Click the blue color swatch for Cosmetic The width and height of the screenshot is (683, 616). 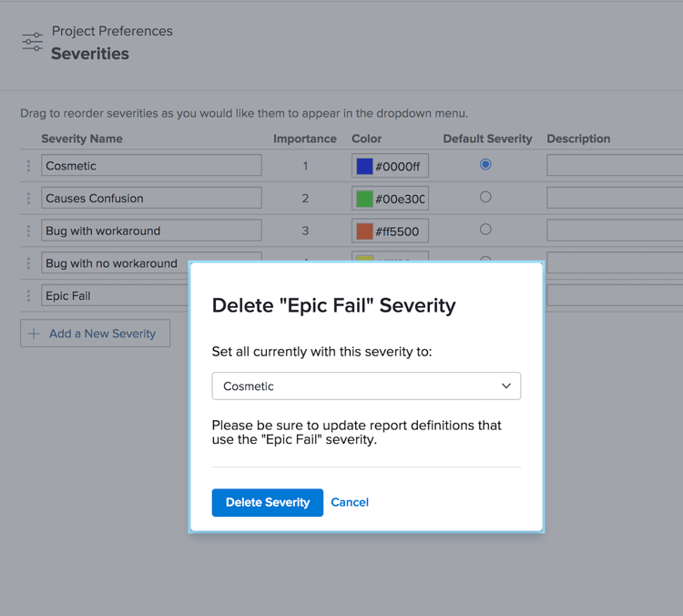(364, 167)
